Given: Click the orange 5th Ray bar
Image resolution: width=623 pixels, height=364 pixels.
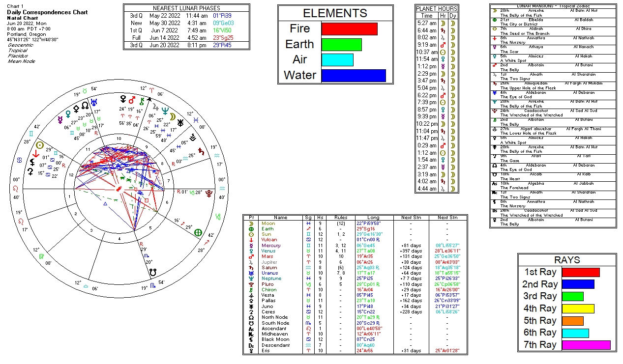Looking at the screenshot, I should pyautogui.click(x=572, y=321).
